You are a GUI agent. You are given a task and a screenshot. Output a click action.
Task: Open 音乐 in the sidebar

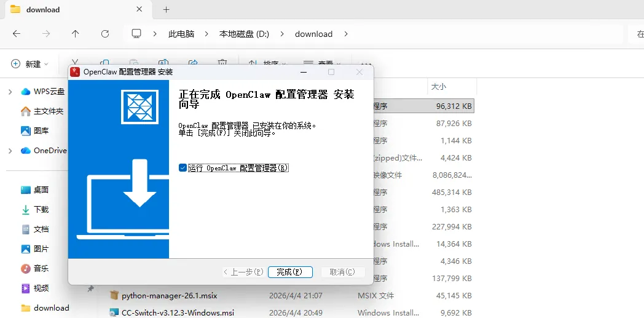(x=34, y=269)
